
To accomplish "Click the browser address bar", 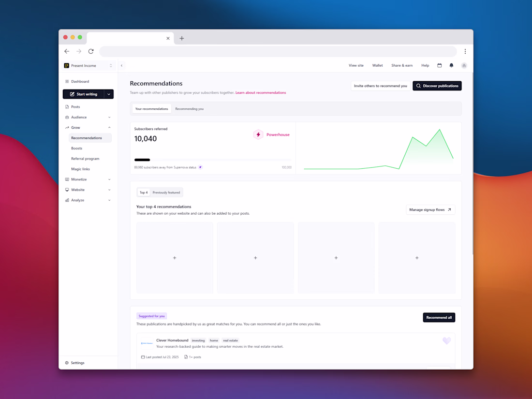I will tap(278, 51).
